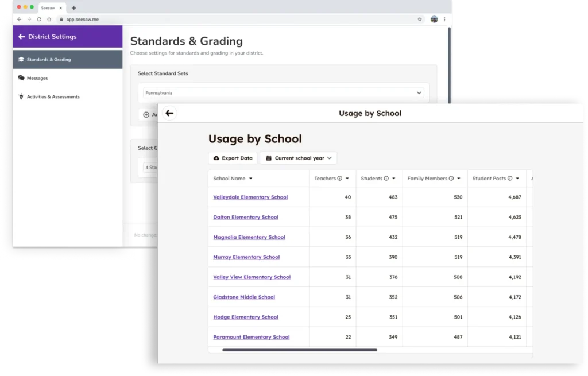This screenshot has height=376, width=588.
Task: Open Dalton Elementary School link
Action: pos(246,217)
